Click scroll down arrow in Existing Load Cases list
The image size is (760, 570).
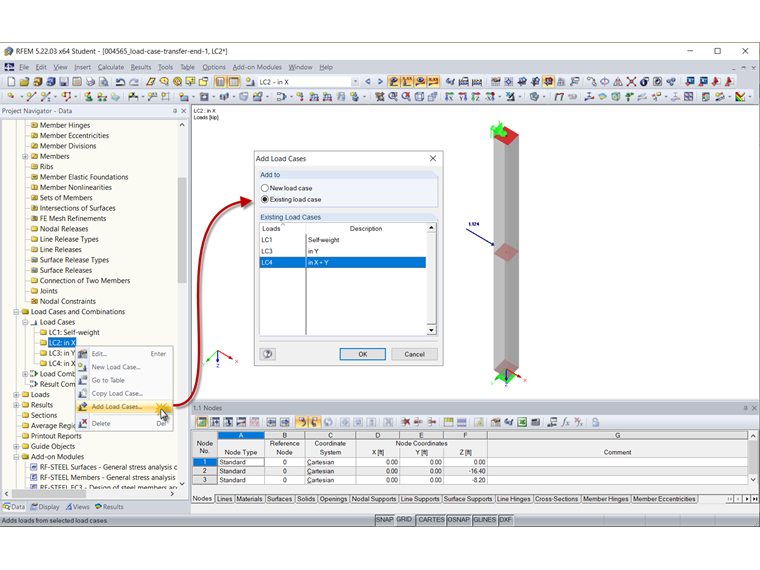pos(431,331)
